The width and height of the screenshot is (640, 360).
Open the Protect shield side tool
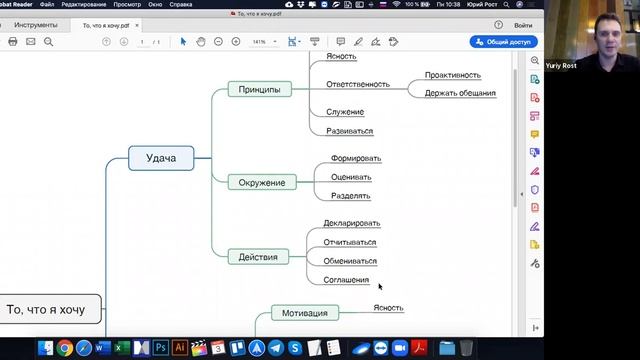[x=535, y=189]
